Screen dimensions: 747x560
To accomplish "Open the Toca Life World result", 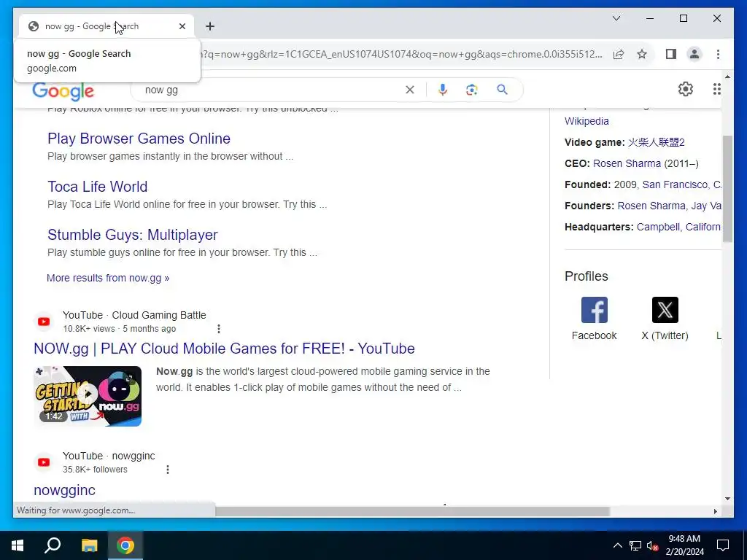I will [98, 187].
